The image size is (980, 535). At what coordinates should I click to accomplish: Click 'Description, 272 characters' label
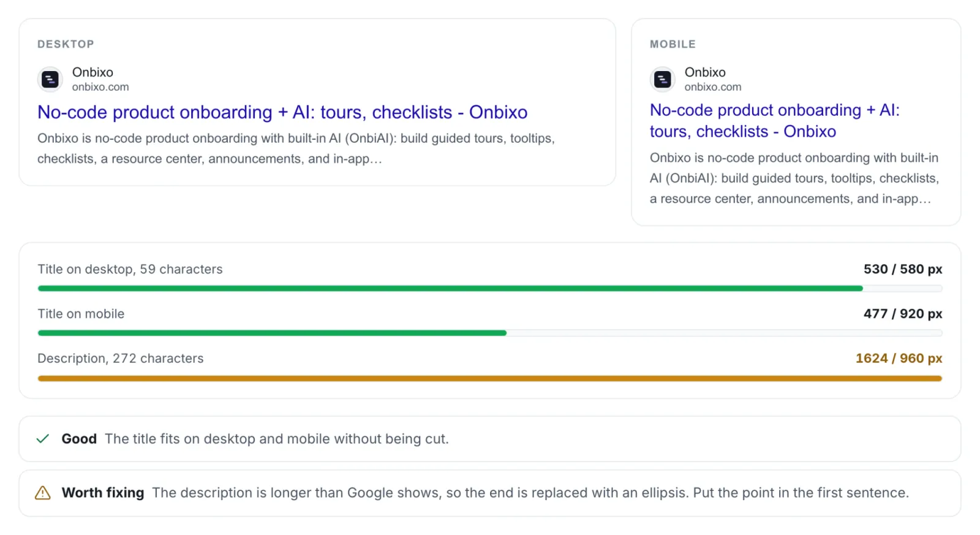click(x=121, y=359)
